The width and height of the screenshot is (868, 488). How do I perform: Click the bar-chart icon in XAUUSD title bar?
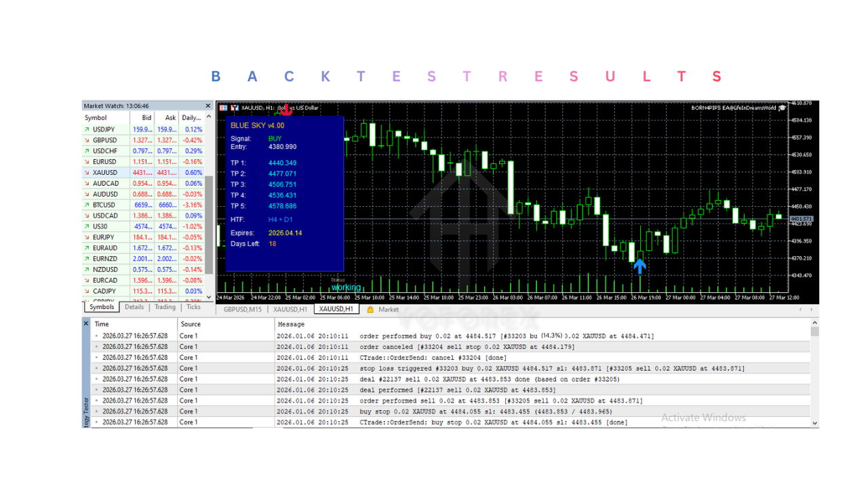(235, 108)
